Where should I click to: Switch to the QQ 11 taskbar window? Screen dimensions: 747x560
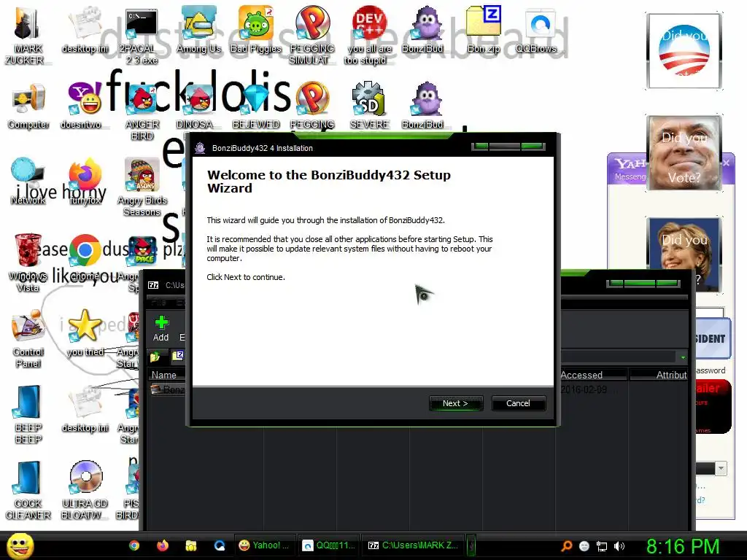click(329, 545)
